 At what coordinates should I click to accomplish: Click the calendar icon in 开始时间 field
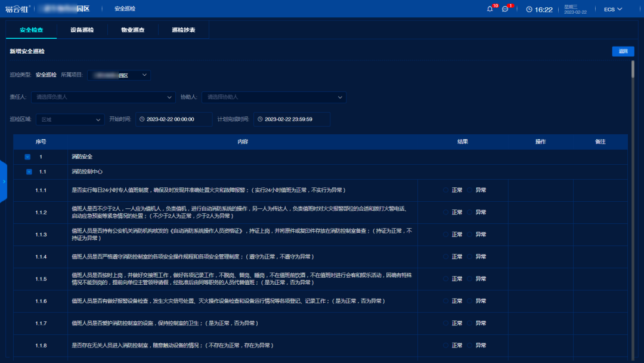tap(142, 119)
